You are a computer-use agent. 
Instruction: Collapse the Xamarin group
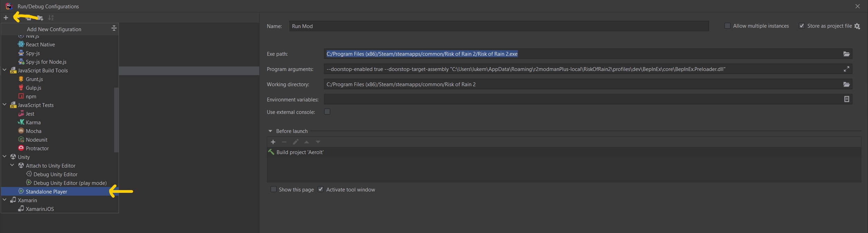click(x=4, y=200)
